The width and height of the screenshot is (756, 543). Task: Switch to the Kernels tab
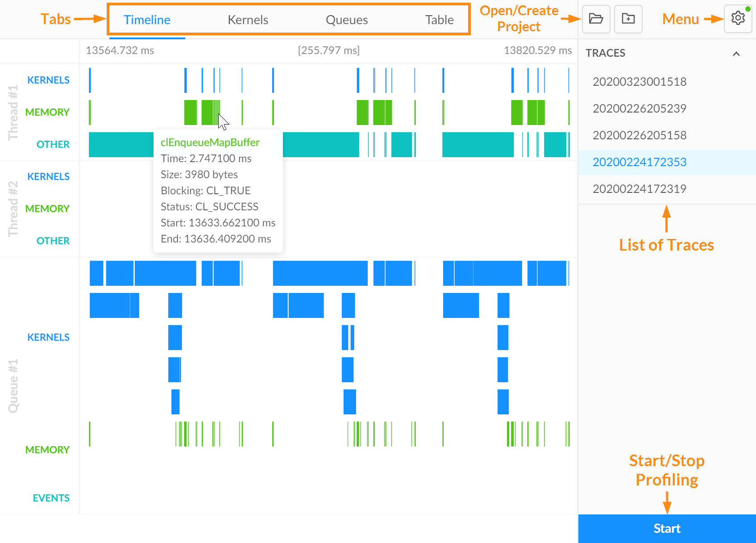pyautogui.click(x=248, y=20)
